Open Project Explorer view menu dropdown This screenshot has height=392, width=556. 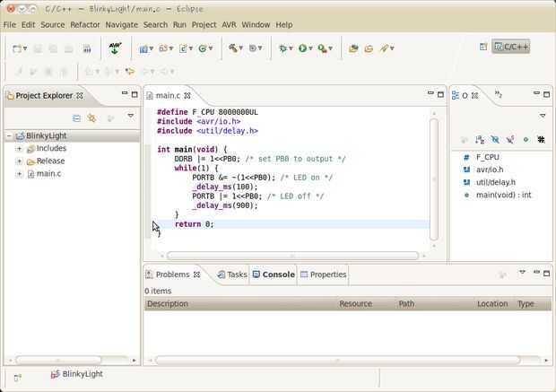(130, 117)
